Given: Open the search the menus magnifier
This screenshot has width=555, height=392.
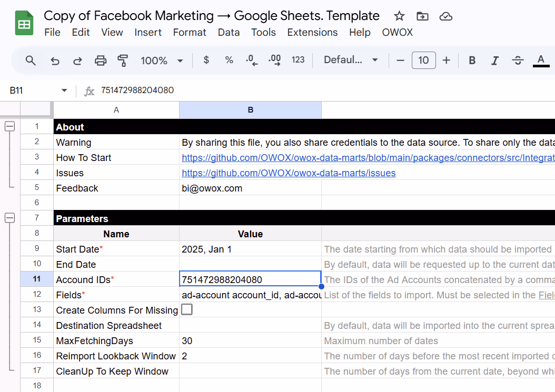Looking at the screenshot, I should [x=31, y=61].
